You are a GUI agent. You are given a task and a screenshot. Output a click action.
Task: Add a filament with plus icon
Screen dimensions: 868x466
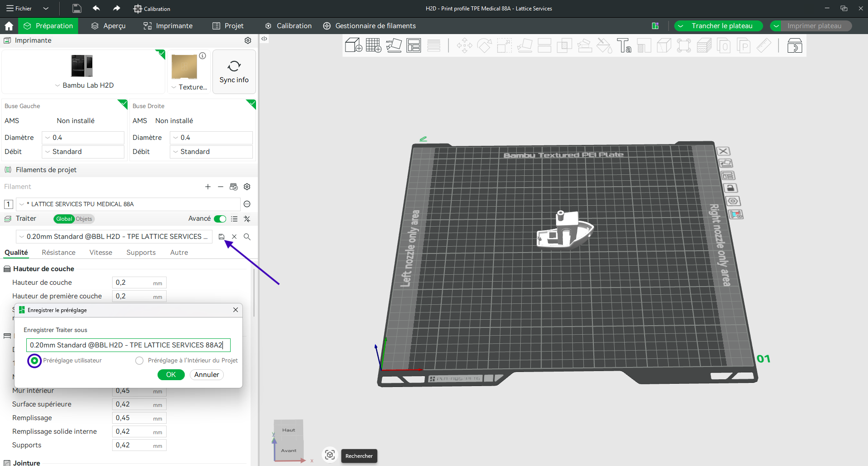[208, 187]
